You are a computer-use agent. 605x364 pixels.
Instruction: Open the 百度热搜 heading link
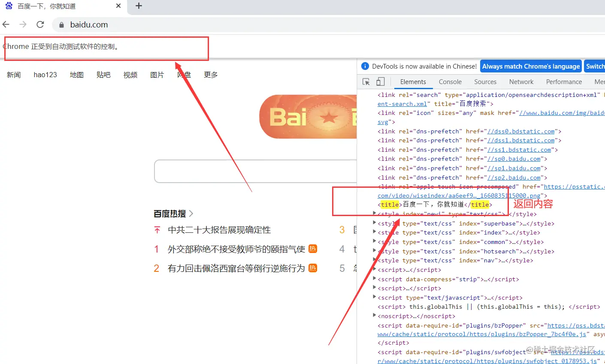pos(170,214)
